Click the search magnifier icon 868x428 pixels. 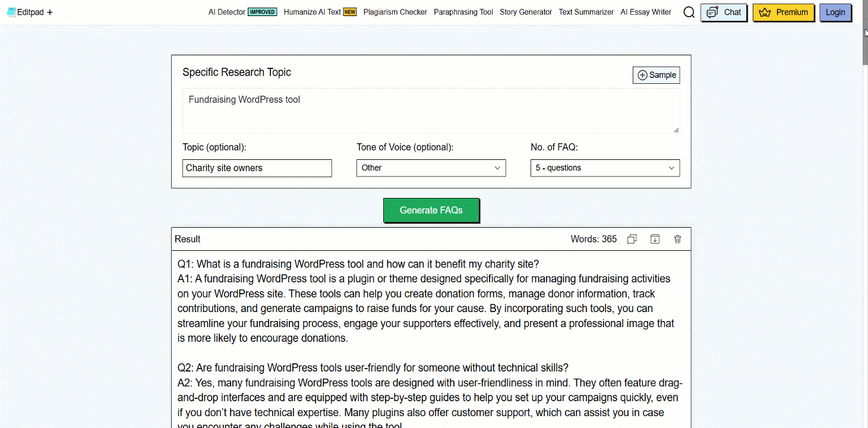click(x=689, y=12)
